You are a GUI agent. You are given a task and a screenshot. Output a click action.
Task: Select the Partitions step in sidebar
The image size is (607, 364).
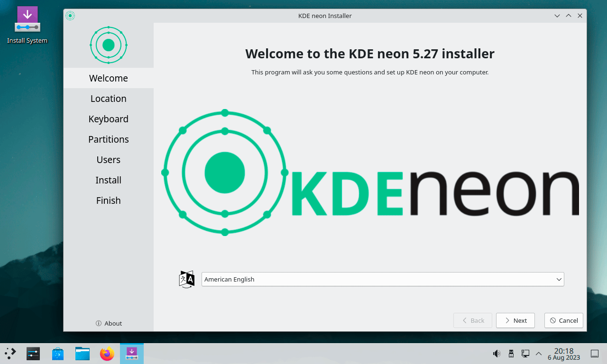pyautogui.click(x=109, y=139)
